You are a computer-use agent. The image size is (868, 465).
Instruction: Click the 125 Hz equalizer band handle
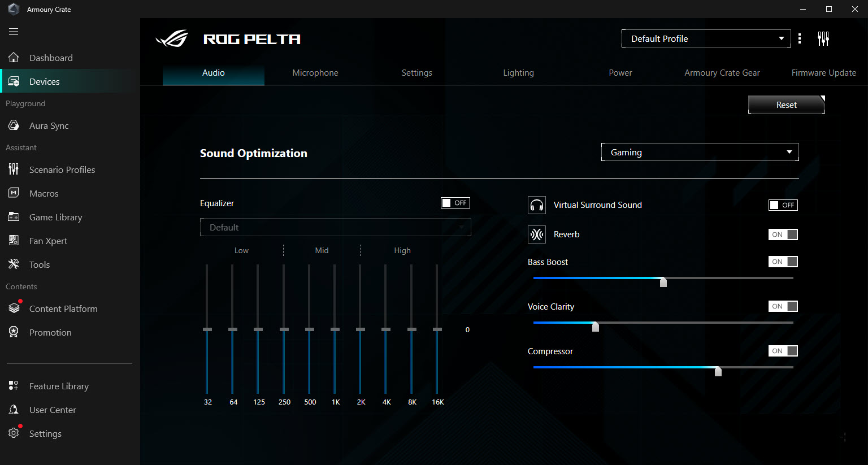(x=258, y=329)
